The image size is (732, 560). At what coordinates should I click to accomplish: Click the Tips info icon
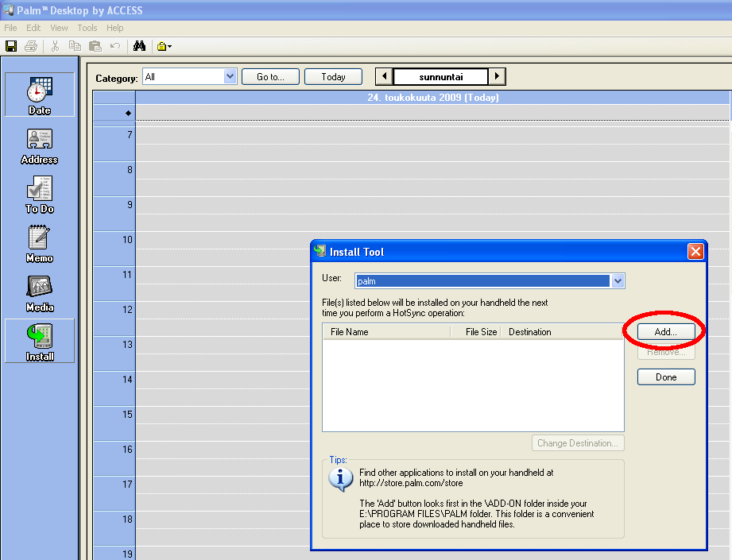(340, 479)
